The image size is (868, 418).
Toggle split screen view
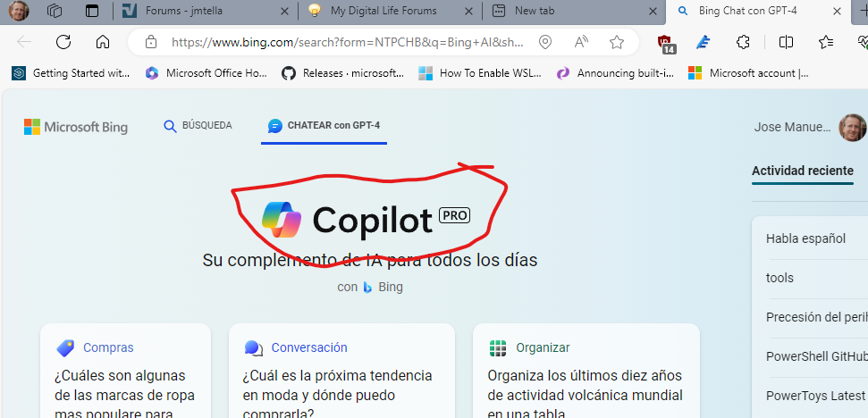click(786, 42)
